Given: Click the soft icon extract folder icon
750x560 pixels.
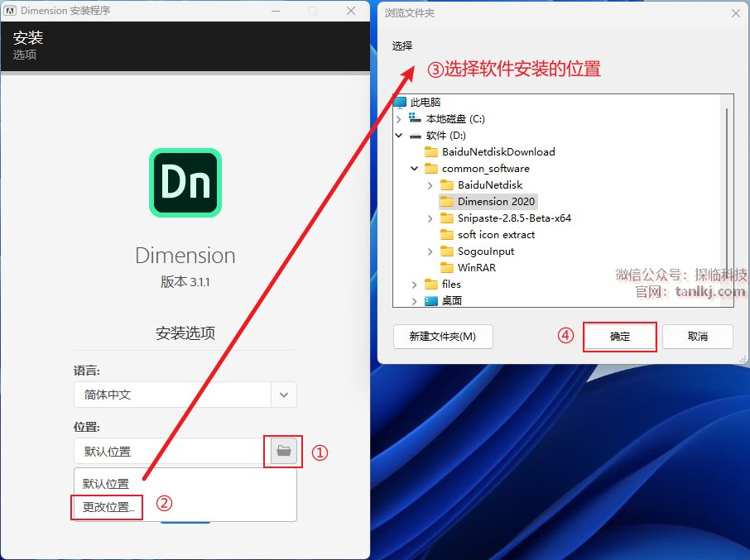Looking at the screenshot, I should coord(447,235).
